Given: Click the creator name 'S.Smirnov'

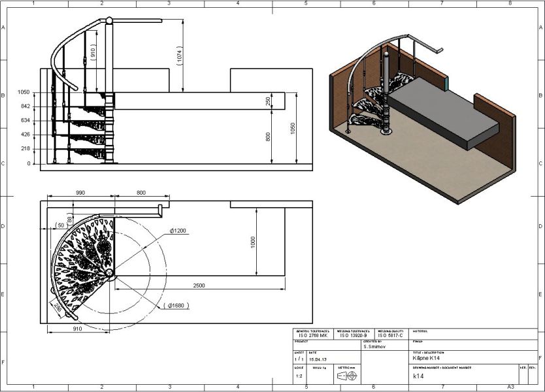Looking at the screenshot, I should tap(376, 347).
